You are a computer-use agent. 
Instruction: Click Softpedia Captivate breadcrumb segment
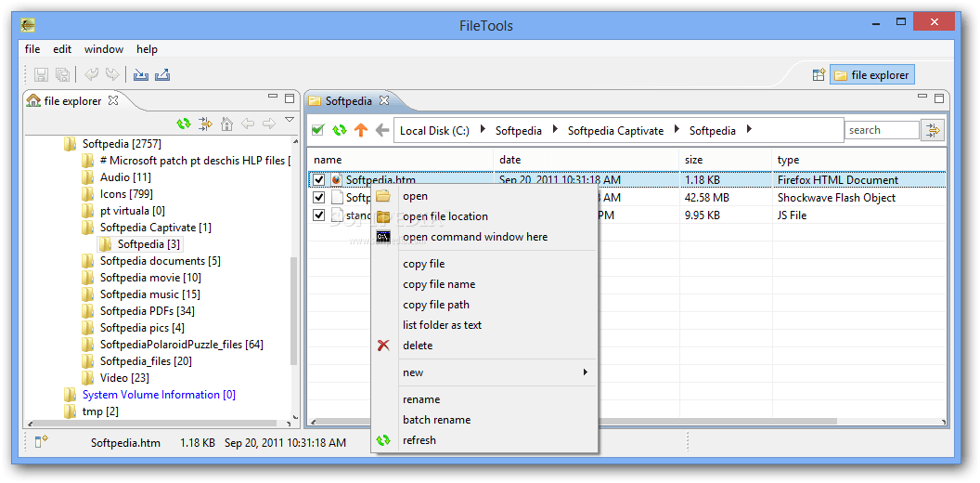615,130
